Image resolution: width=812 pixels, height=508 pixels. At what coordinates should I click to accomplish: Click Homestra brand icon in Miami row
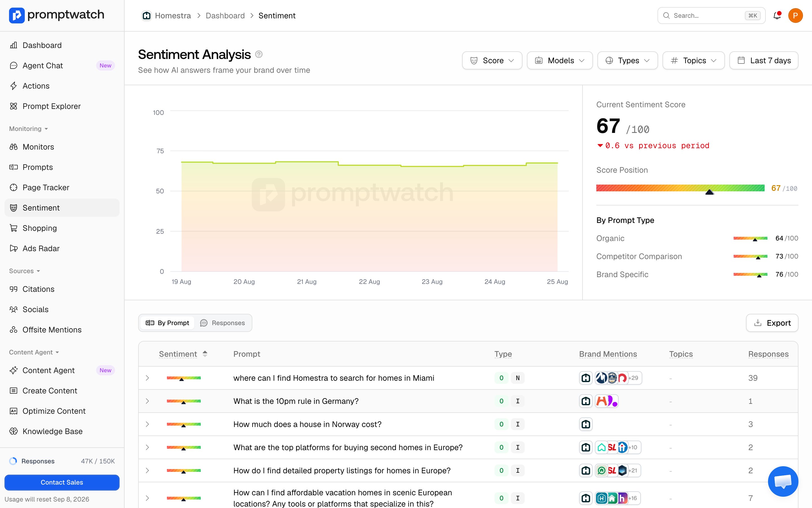[586, 378]
